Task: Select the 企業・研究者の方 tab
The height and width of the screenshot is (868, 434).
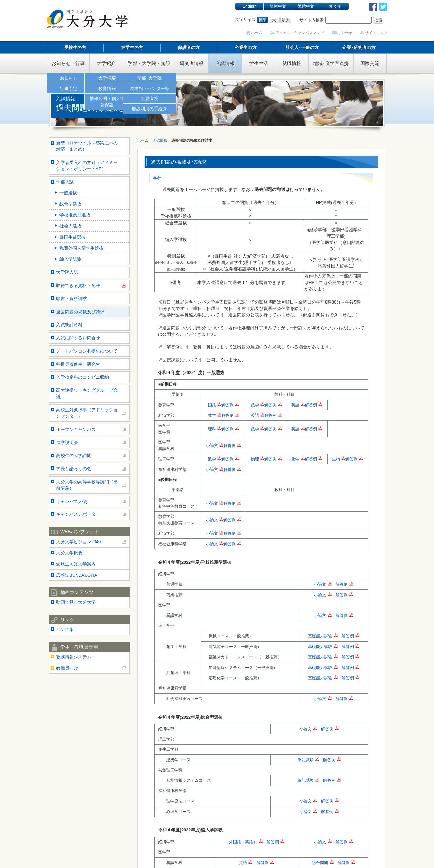Action: click(x=359, y=48)
